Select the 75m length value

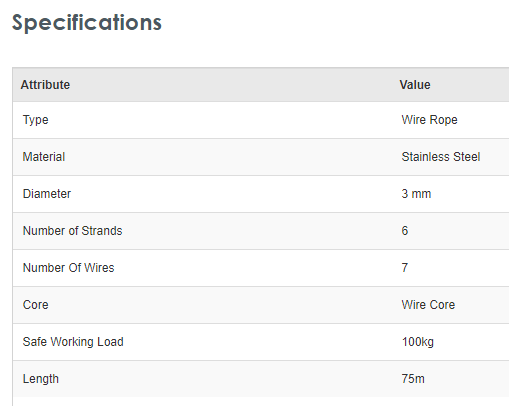click(413, 379)
